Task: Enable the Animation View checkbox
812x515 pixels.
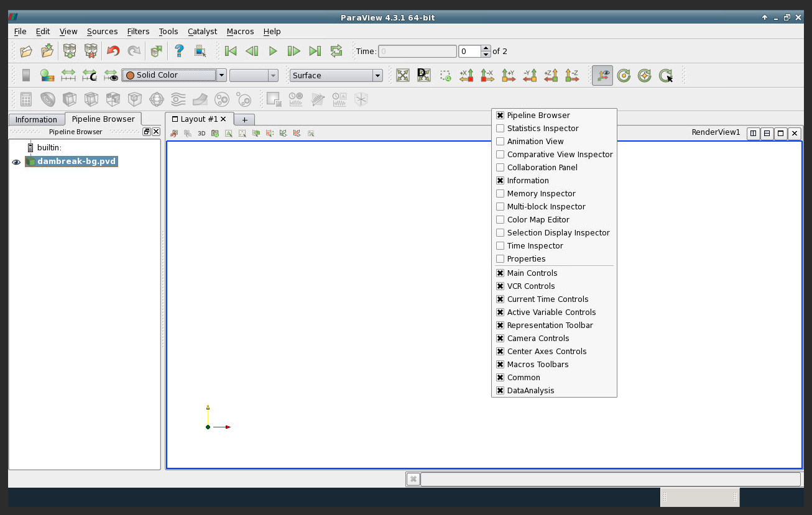Action: point(500,142)
